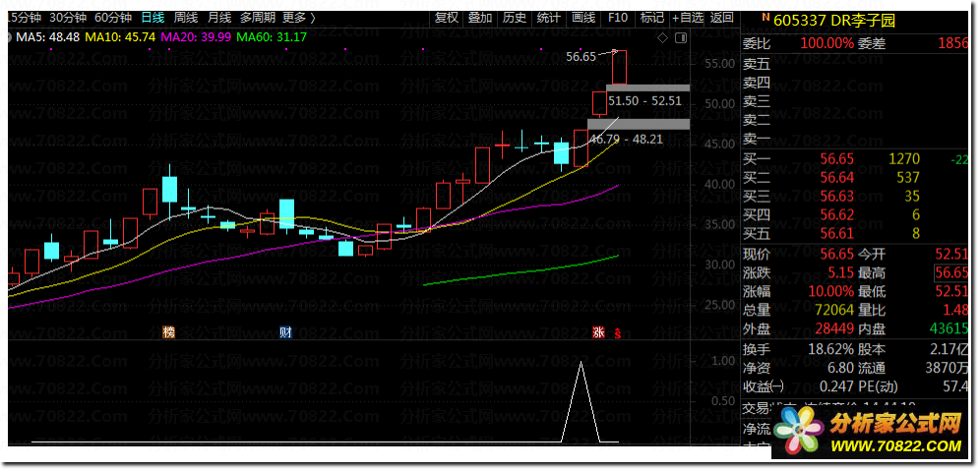
Task: Click the 总量 72064 value
Action: point(832,310)
